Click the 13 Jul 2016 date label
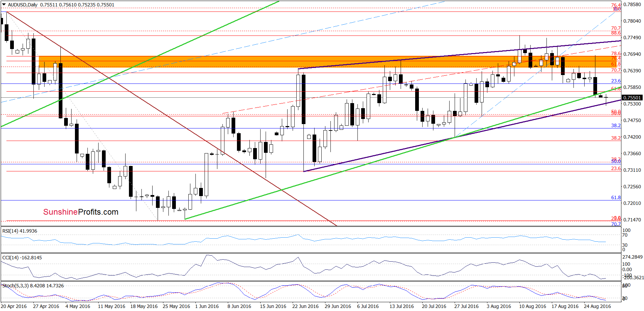Image resolution: width=644 pixels, height=311 pixels. (x=402, y=306)
